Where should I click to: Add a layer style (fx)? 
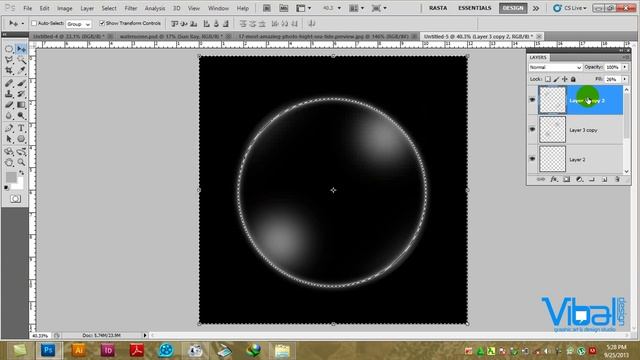(x=554, y=180)
